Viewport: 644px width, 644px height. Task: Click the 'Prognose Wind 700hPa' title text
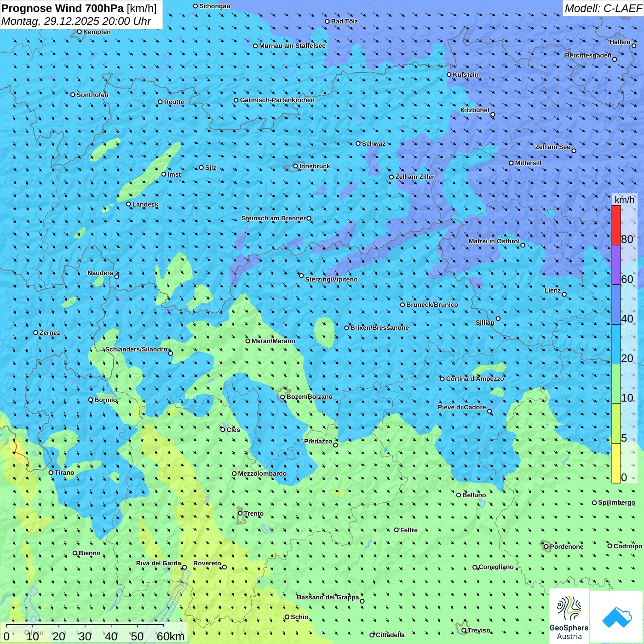tap(63, 8)
